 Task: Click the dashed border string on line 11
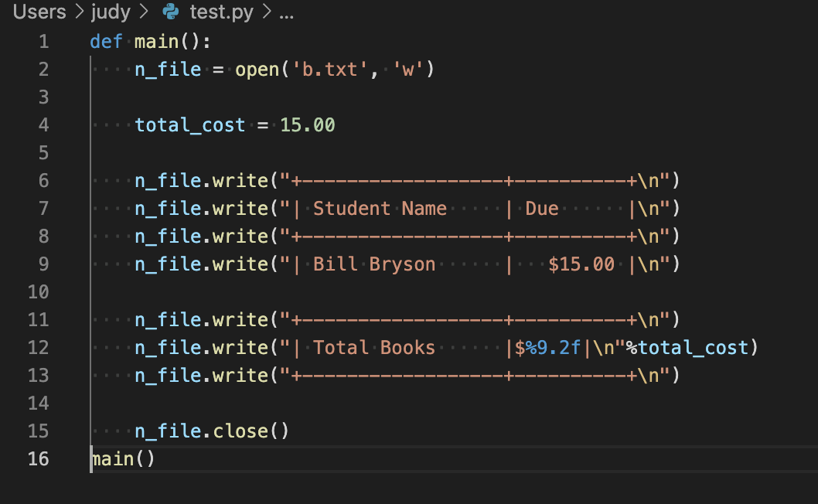click(x=475, y=320)
